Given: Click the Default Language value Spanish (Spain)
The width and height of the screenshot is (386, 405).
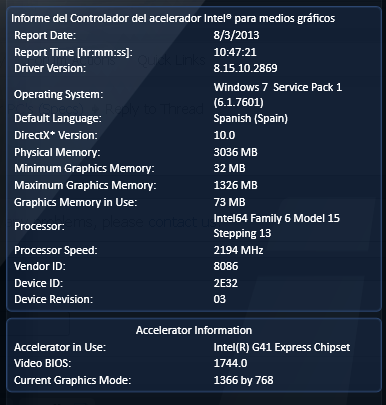Looking at the screenshot, I should click(251, 118).
